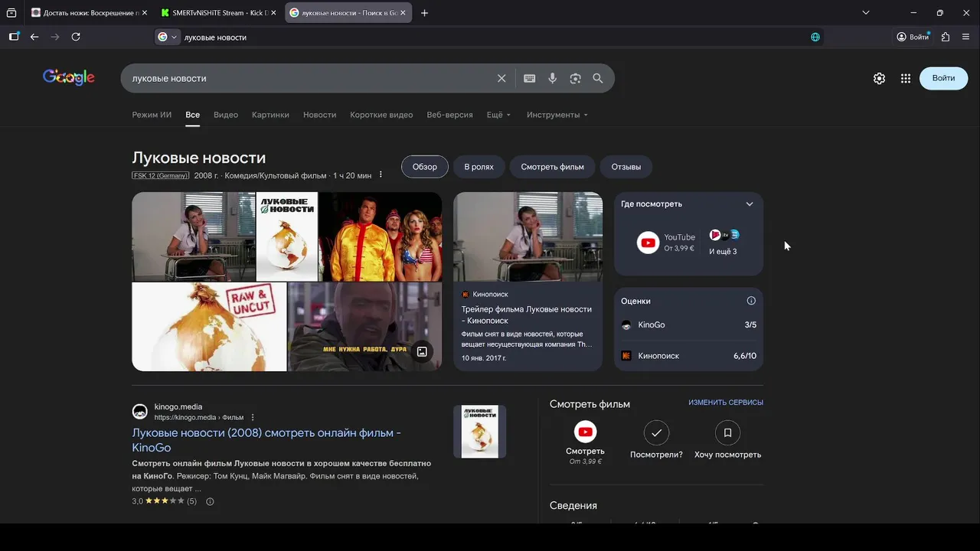Open browser extensions puzzle icon
Image resolution: width=980 pixels, height=551 pixels.
click(x=946, y=37)
